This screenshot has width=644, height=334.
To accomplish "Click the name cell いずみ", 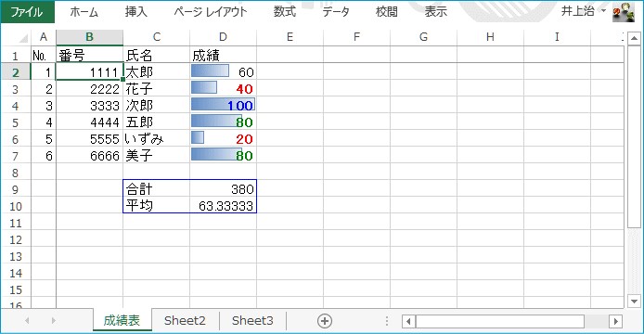I will pos(157,139).
